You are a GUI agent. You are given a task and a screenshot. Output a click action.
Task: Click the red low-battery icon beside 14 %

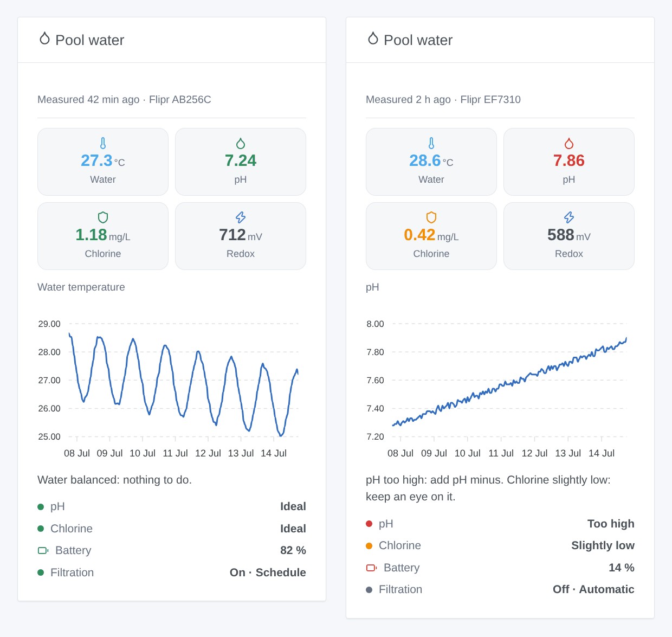372,568
